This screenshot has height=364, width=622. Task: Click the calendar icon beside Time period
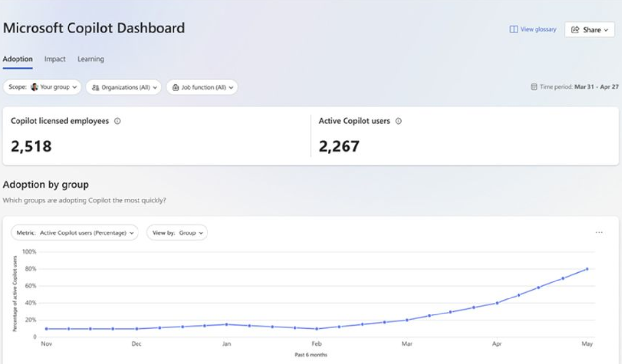534,87
